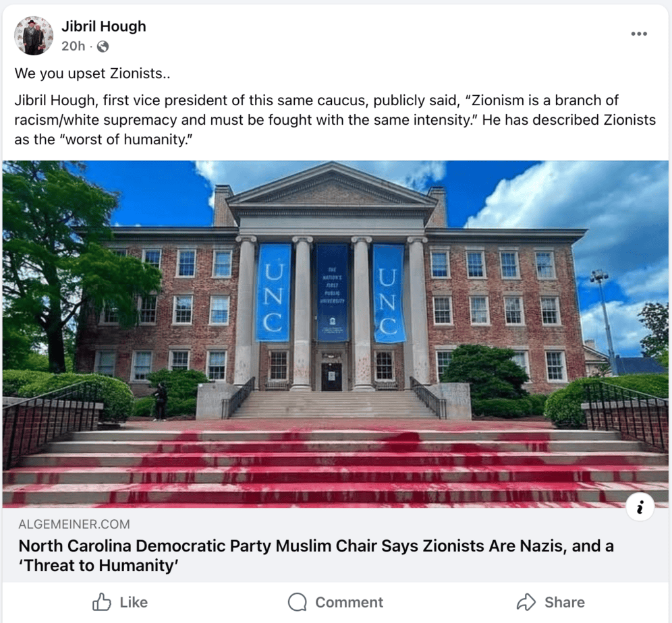This screenshot has width=672, height=623.
Task: Click the public audience globe icon
Action: click(103, 47)
